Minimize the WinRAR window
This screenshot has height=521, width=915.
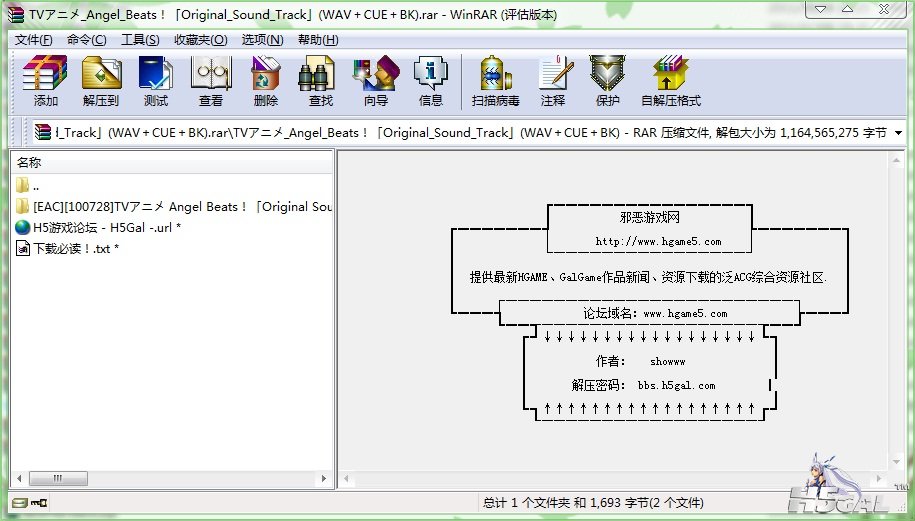tap(820, 9)
